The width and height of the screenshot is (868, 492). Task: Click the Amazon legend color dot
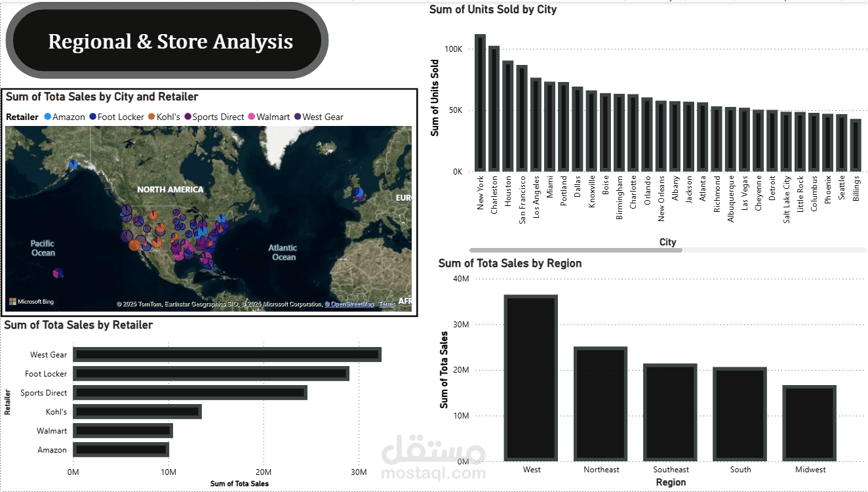(x=47, y=117)
